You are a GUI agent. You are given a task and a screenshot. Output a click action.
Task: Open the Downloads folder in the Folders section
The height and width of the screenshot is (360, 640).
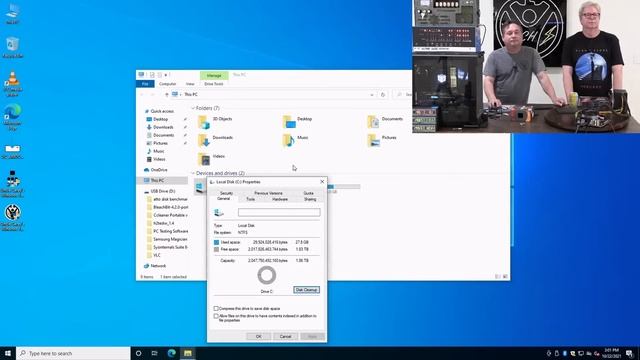pyautogui.click(x=216, y=140)
